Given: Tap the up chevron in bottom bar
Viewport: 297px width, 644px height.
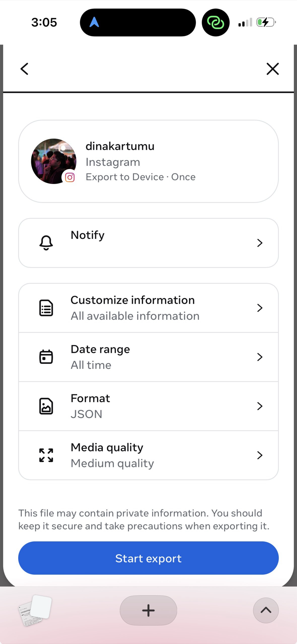Looking at the screenshot, I should 266,611.
